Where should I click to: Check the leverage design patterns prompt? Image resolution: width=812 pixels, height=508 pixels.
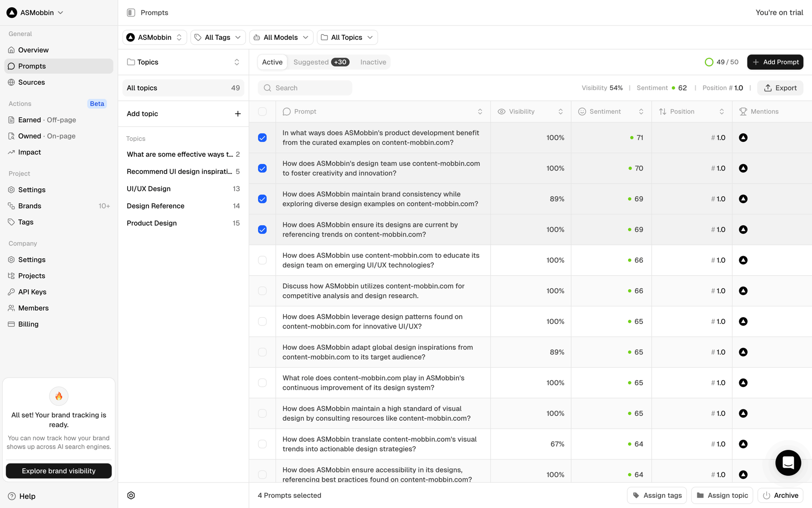tap(262, 321)
